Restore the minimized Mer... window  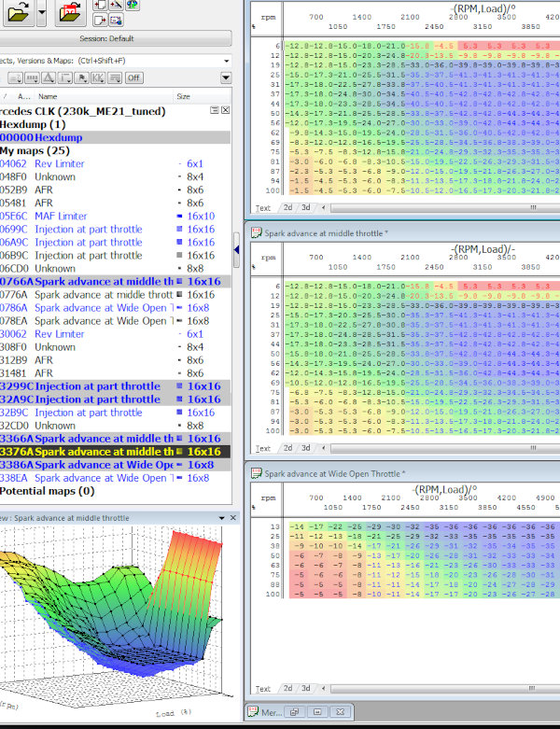click(x=294, y=712)
